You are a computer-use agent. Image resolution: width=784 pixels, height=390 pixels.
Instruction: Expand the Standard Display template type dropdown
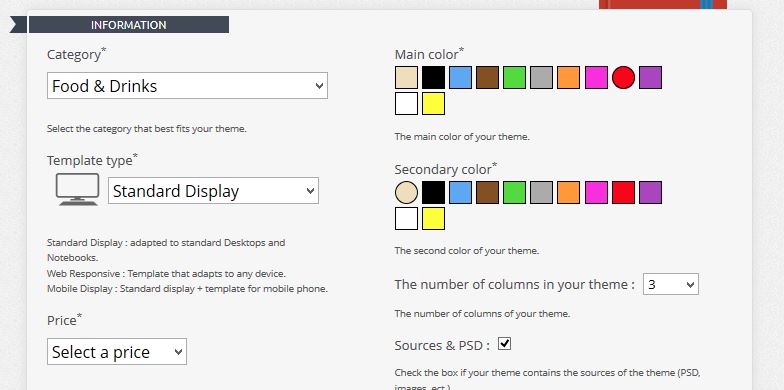coord(214,190)
